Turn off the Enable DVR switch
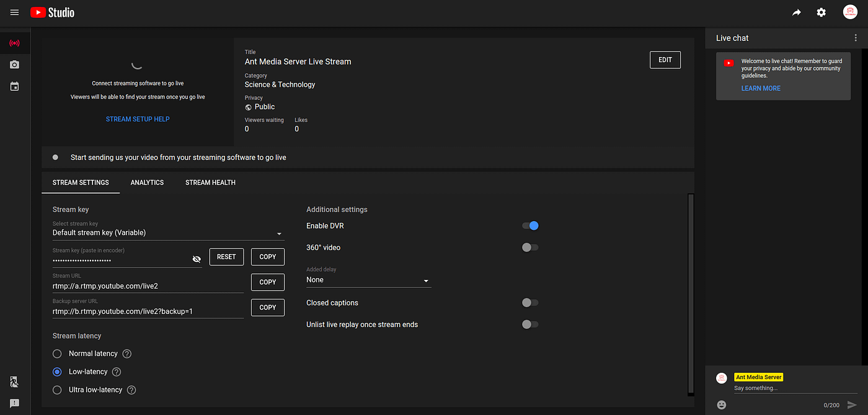 point(530,226)
